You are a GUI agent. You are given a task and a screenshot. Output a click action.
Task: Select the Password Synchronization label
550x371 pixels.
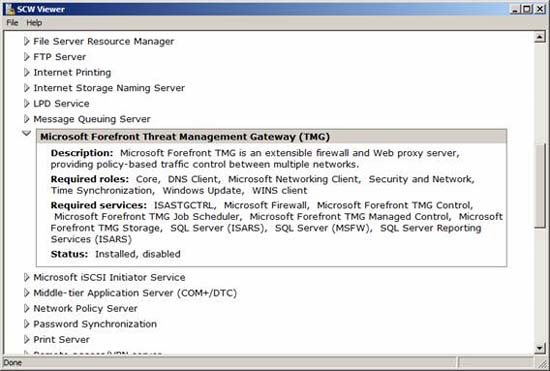(95, 324)
